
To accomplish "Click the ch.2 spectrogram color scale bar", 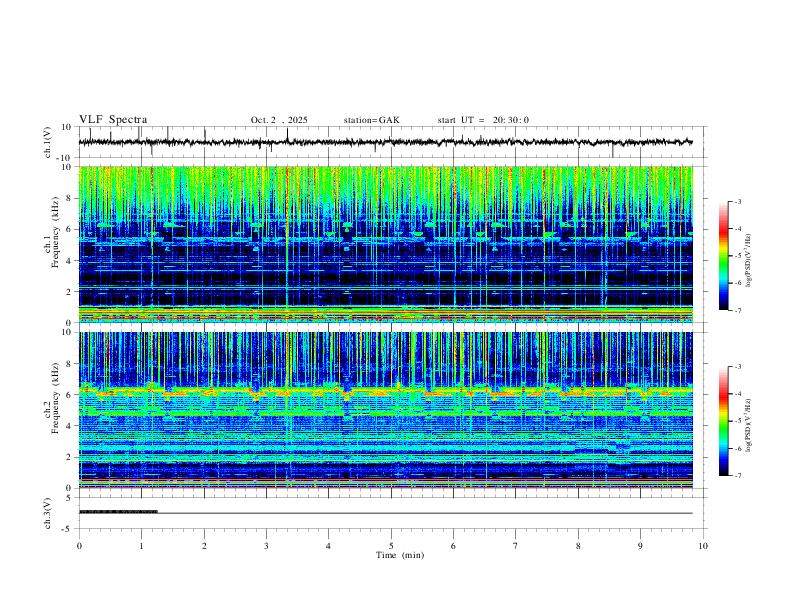I will point(723,421).
